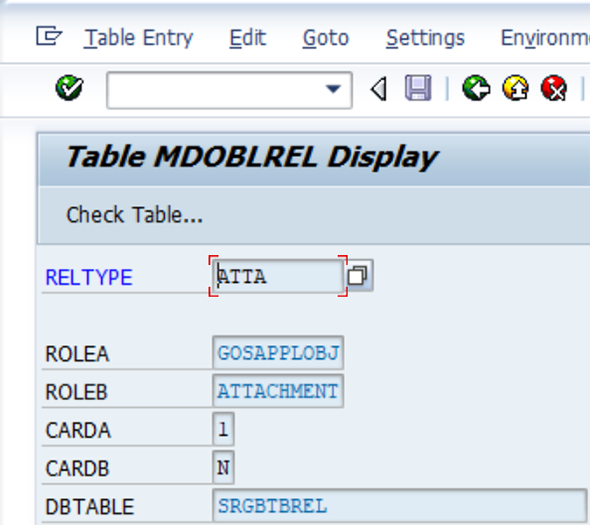The width and height of the screenshot is (590, 525).
Task: Open the command field dropdown arrow
Action: [333, 89]
